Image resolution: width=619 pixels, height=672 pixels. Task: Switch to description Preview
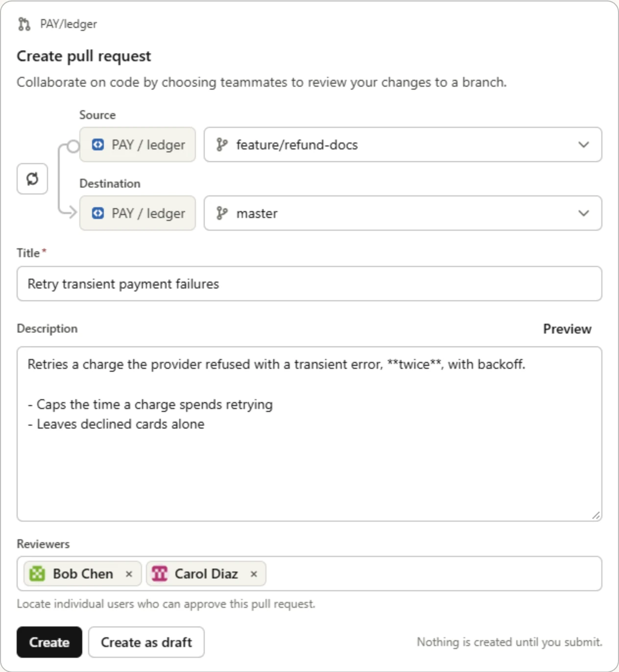567,329
